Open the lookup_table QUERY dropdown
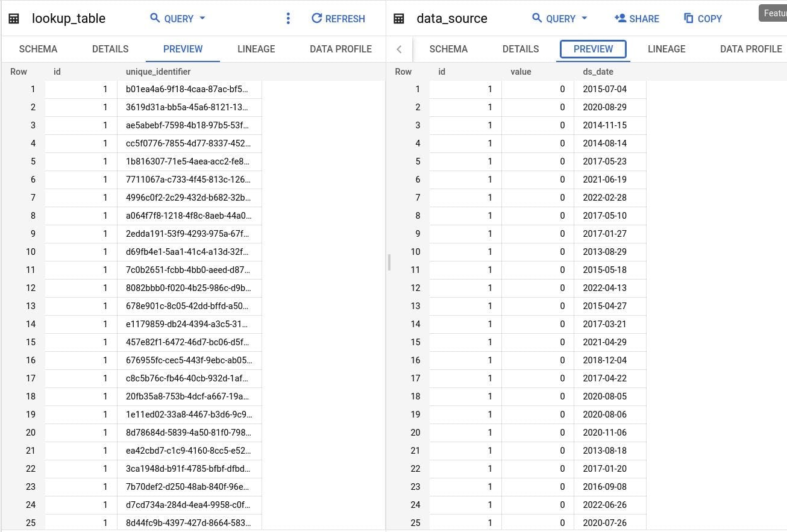 tap(178, 19)
